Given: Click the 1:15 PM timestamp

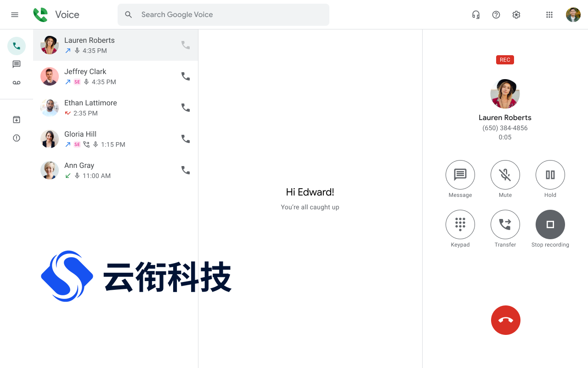Looking at the screenshot, I should (113, 144).
